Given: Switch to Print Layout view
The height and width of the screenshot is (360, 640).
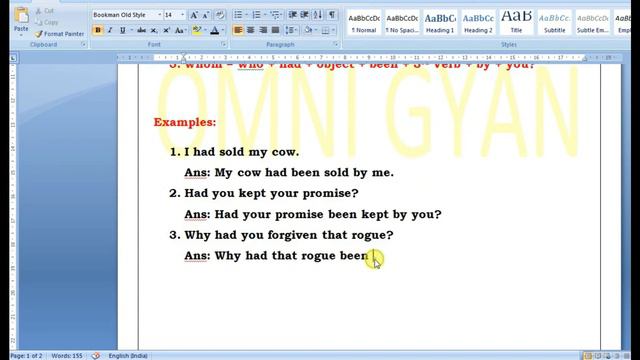Looking at the screenshot, I should tap(588, 356).
